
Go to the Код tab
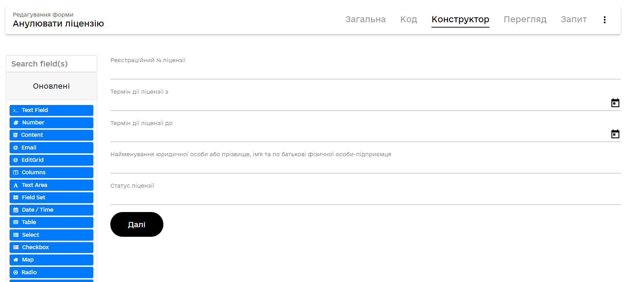[408, 19]
